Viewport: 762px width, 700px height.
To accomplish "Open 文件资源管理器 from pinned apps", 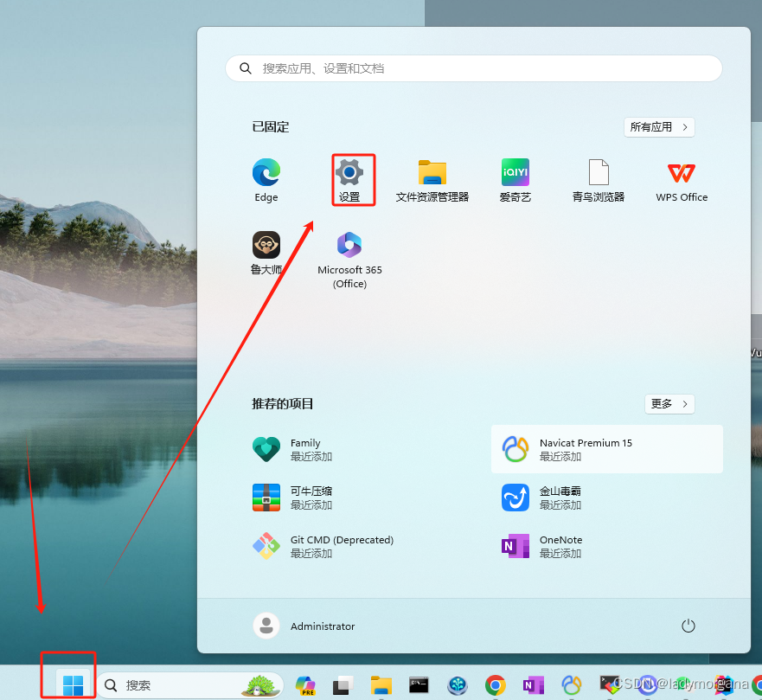I will (x=432, y=180).
